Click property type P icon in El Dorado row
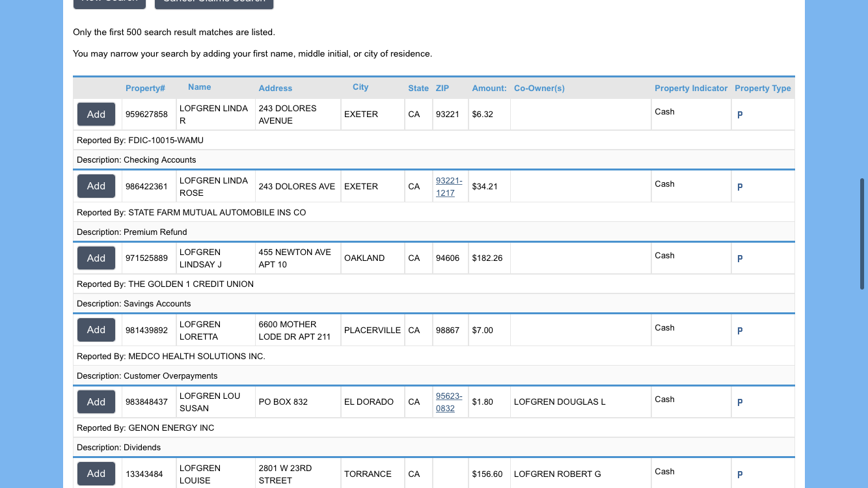 point(740,402)
